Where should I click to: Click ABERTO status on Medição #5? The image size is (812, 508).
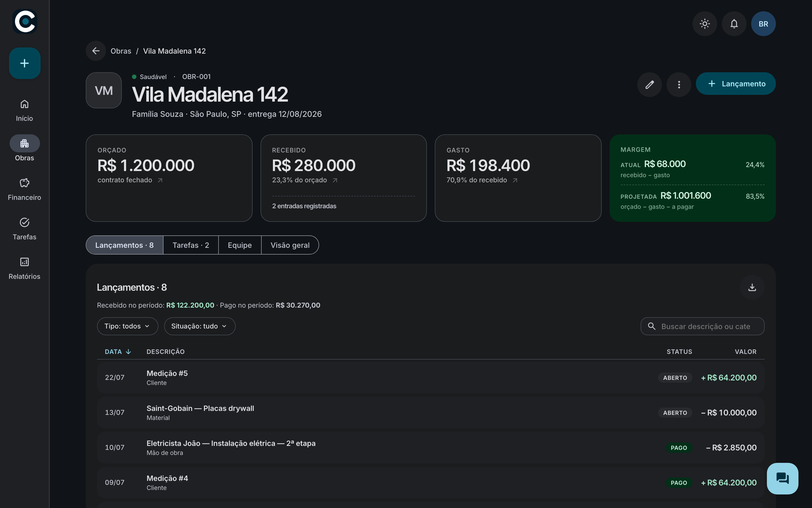click(675, 378)
